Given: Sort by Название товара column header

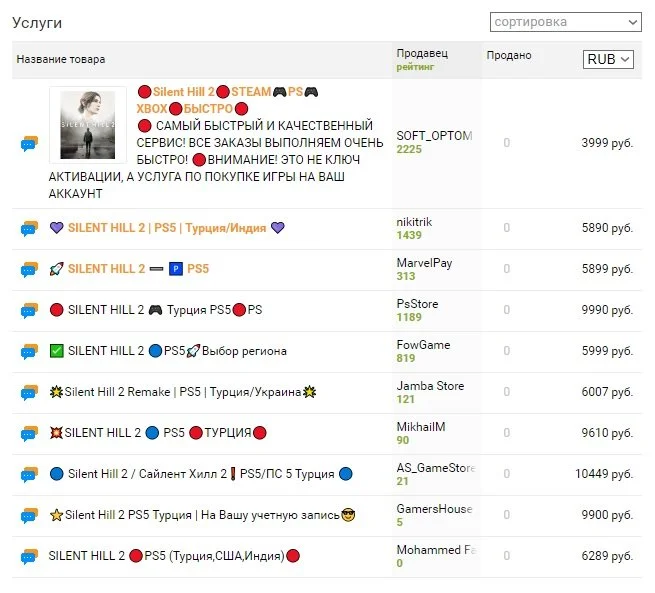Looking at the screenshot, I should (x=61, y=59).
